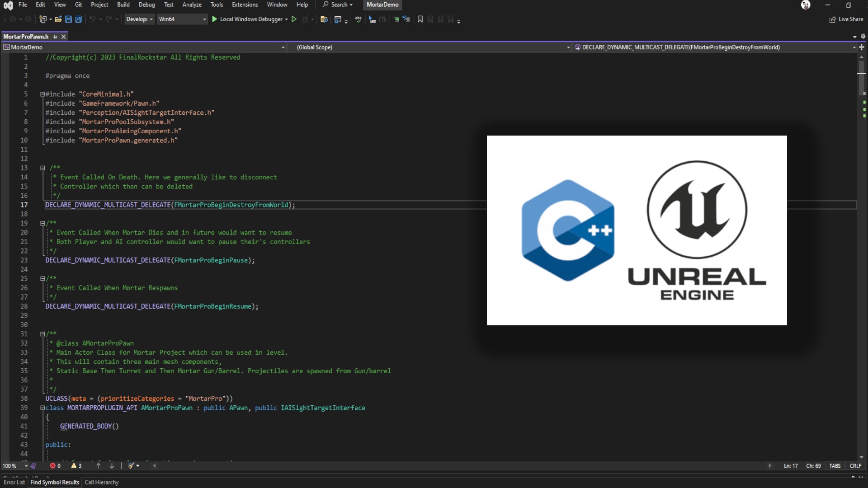Screen dimensions: 868x488
Task: Open the Find in Files icon
Action: 324,19
